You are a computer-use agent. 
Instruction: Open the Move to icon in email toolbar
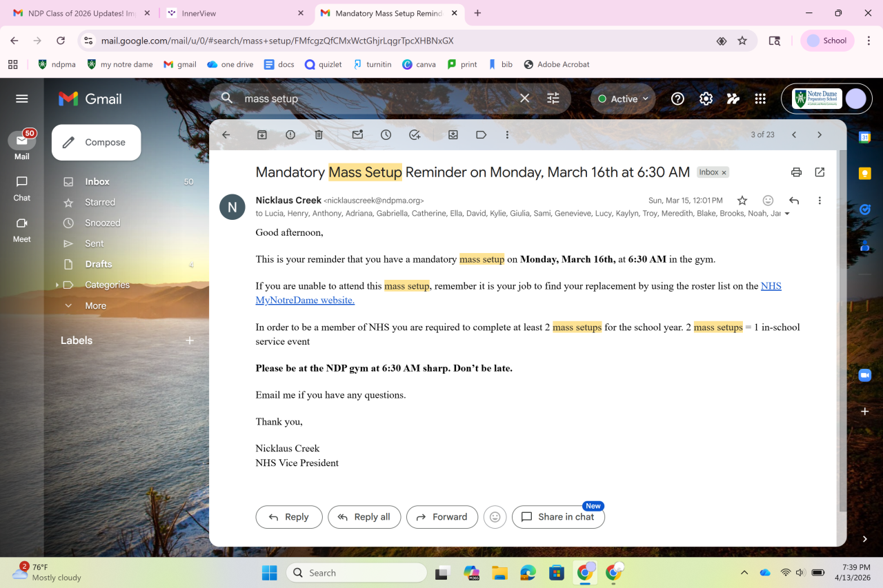point(453,135)
